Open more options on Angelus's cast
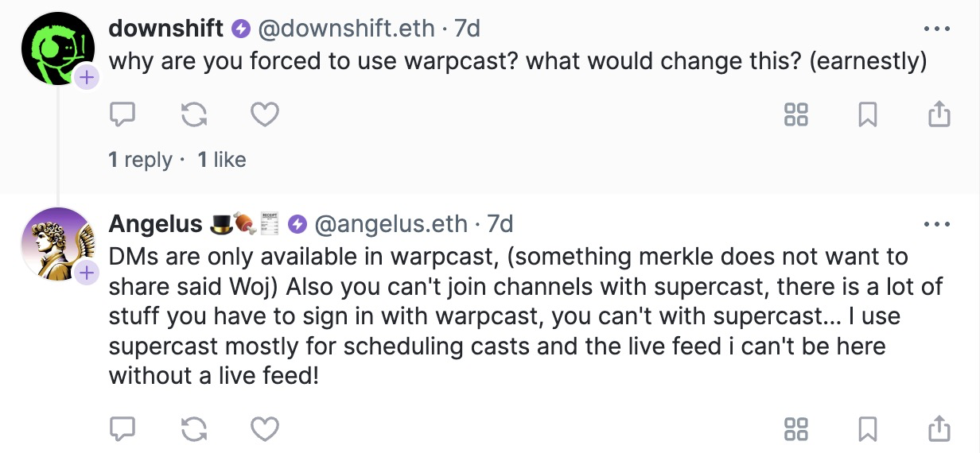 point(937,225)
